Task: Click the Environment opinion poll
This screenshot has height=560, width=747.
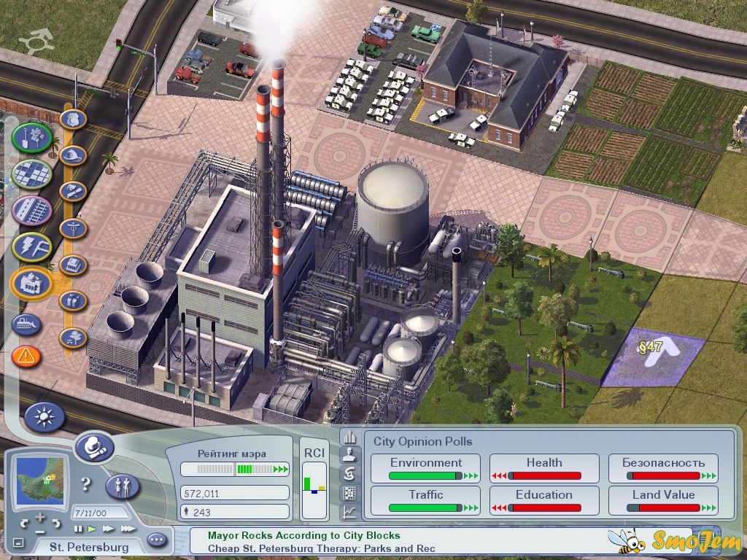Action: (425, 469)
